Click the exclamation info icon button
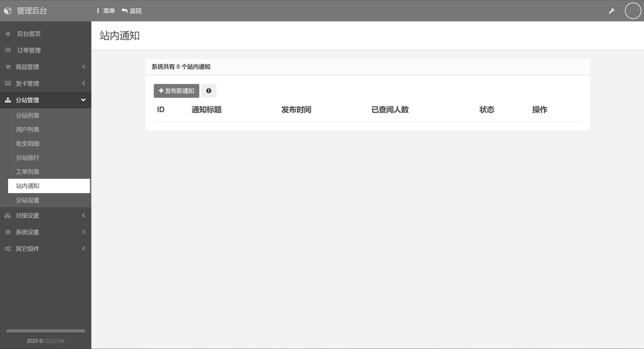The height and width of the screenshot is (349, 644). click(209, 91)
